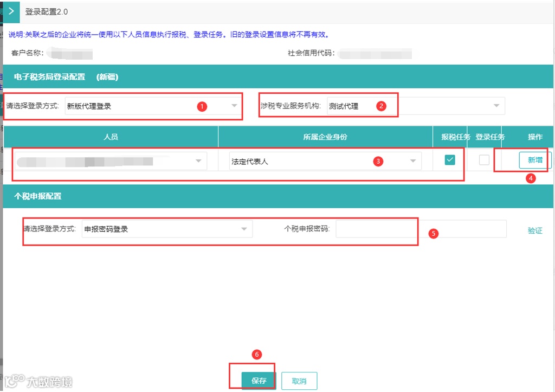Open the 涉税专业服务机构 dropdown
The width and height of the screenshot is (555, 392).
pyautogui.click(x=416, y=106)
